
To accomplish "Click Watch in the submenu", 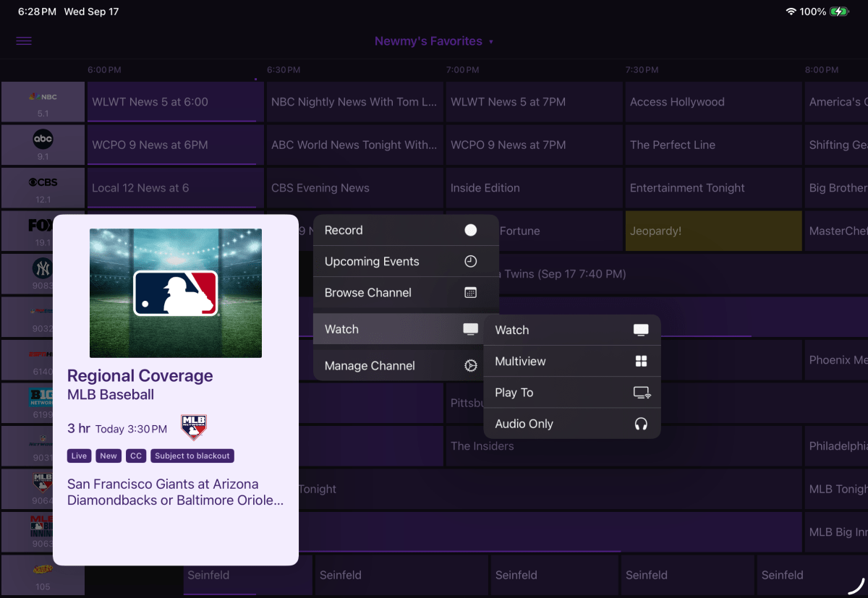I will [x=572, y=330].
